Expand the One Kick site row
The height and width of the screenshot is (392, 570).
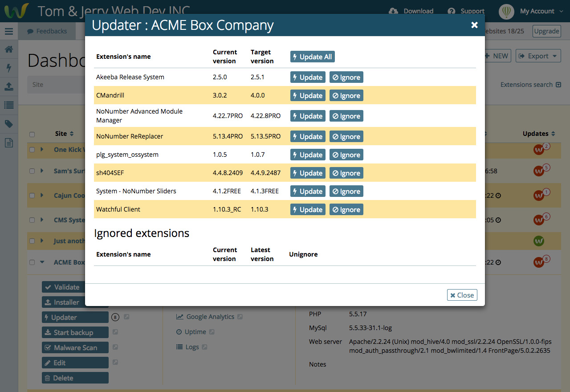[42, 149]
